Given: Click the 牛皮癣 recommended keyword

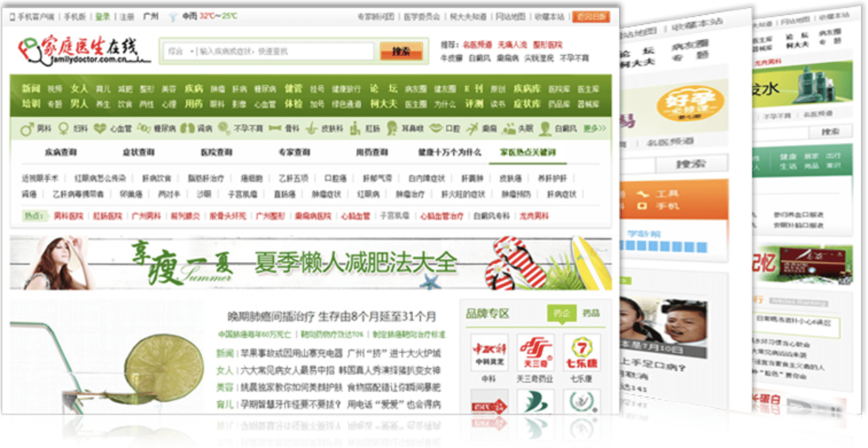Looking at the screenshot, I should coord(451,58).
